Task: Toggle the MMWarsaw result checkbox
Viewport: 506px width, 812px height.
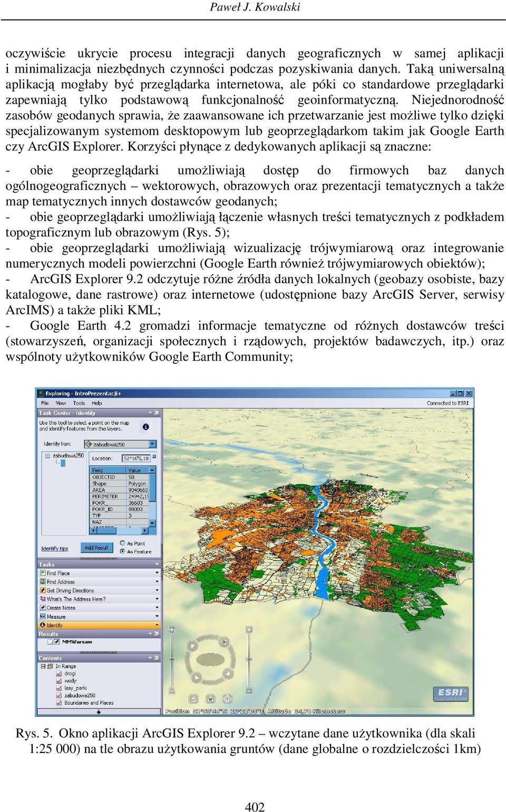Action: [x=50, y=642]
